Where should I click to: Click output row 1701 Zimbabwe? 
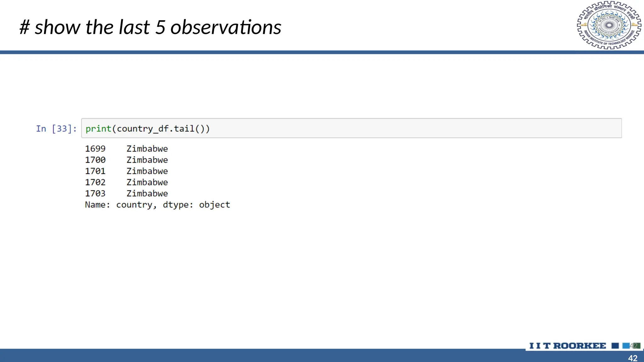126,171
